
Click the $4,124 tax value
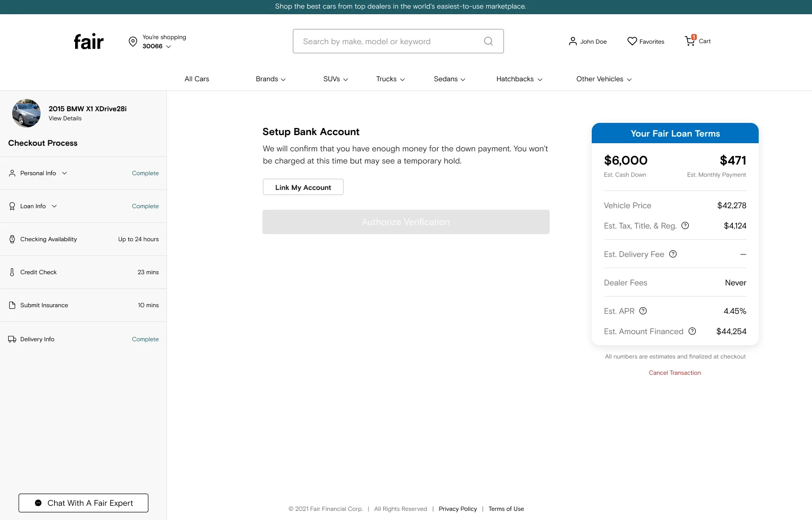point(735,226)
